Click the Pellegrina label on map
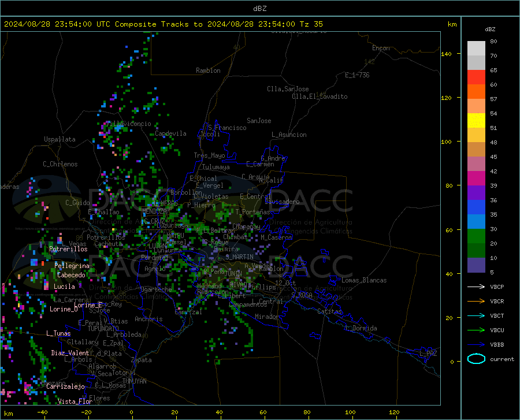This screenshot has width=520, height=420. coord(72,266)
